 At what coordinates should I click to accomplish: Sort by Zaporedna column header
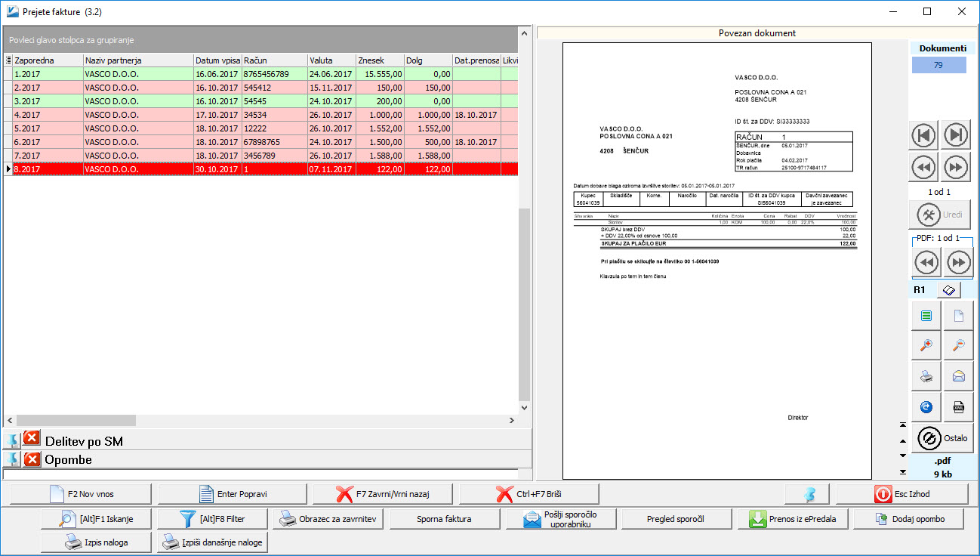pyautogui.click(x=48, y=60)
